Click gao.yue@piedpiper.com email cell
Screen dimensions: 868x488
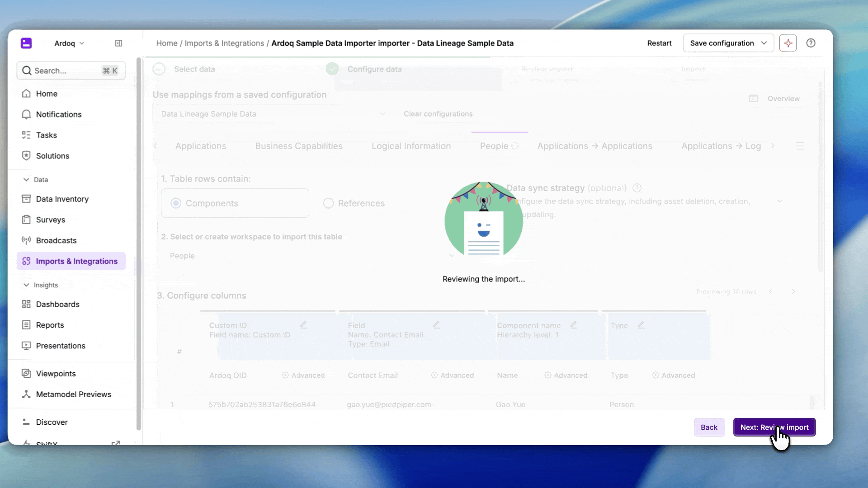pos(389,404)
